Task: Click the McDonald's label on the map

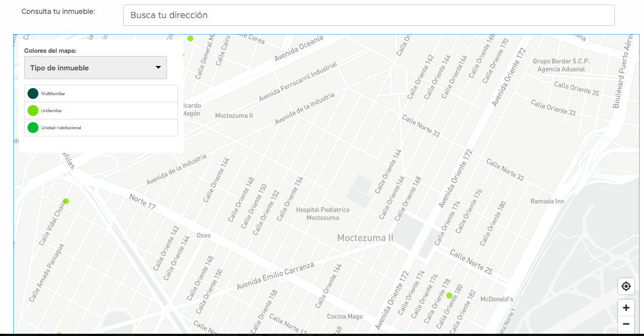Action: coord(496,299)
